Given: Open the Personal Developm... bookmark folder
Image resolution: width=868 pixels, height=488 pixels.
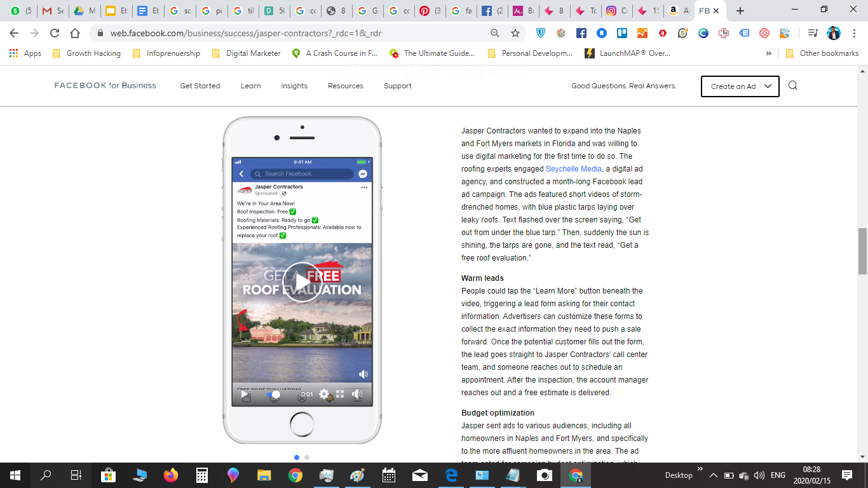Looking at the screenshot, I should tap(530, 53).
